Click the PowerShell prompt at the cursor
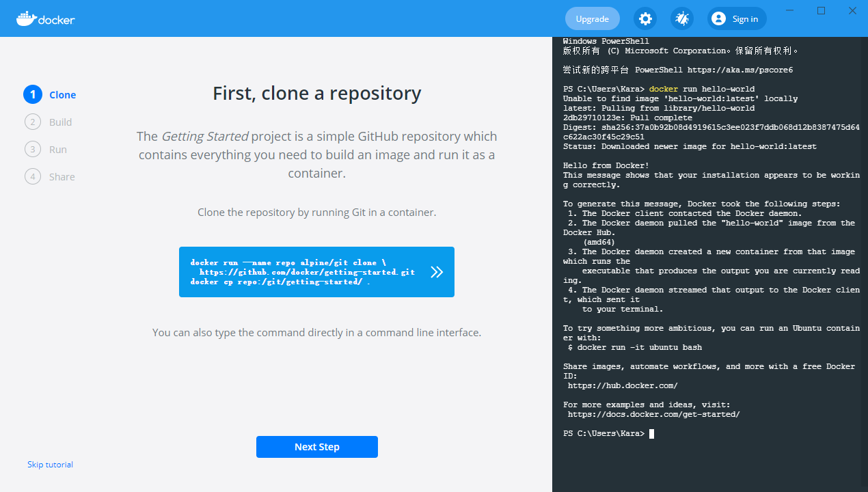This screenshot has height=492, width=868. [651, 433]
